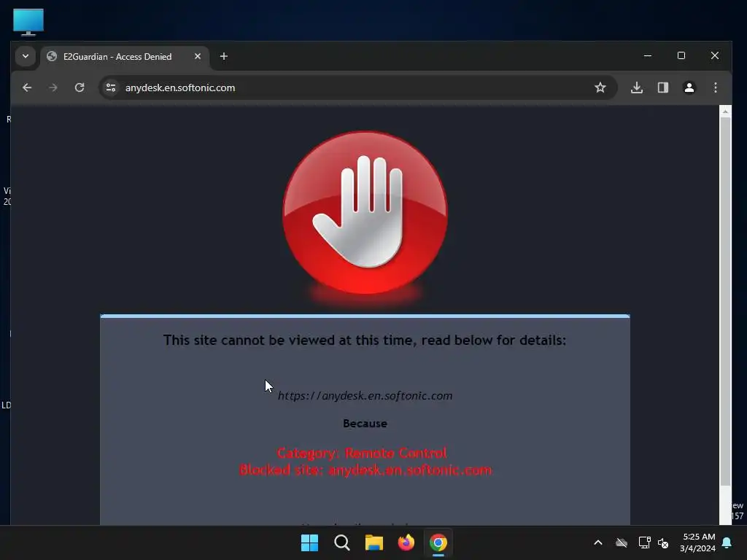The image size is (747, 560).
Task: Open Chrome downloads icon
Action: (636, 87)
